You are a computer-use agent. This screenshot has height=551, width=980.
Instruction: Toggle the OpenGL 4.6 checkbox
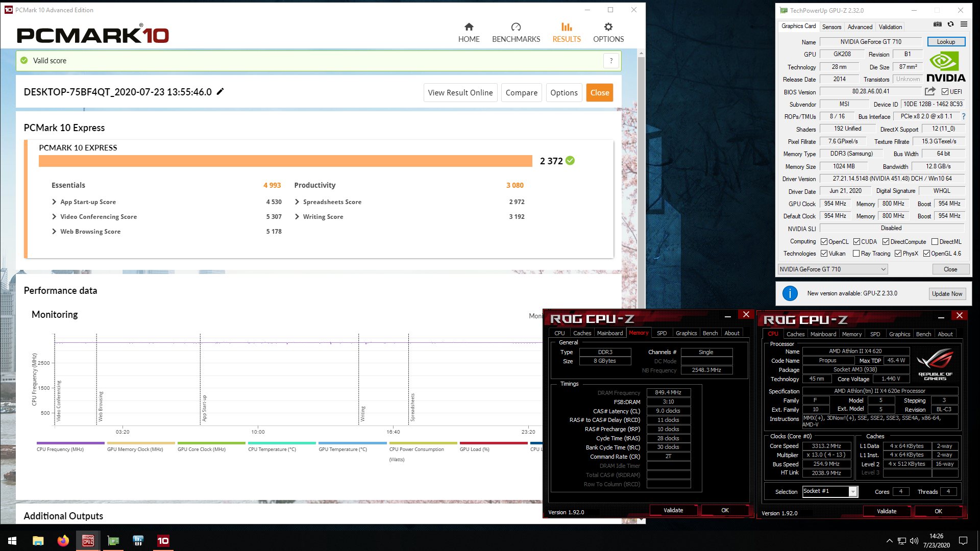click(926, 254)
